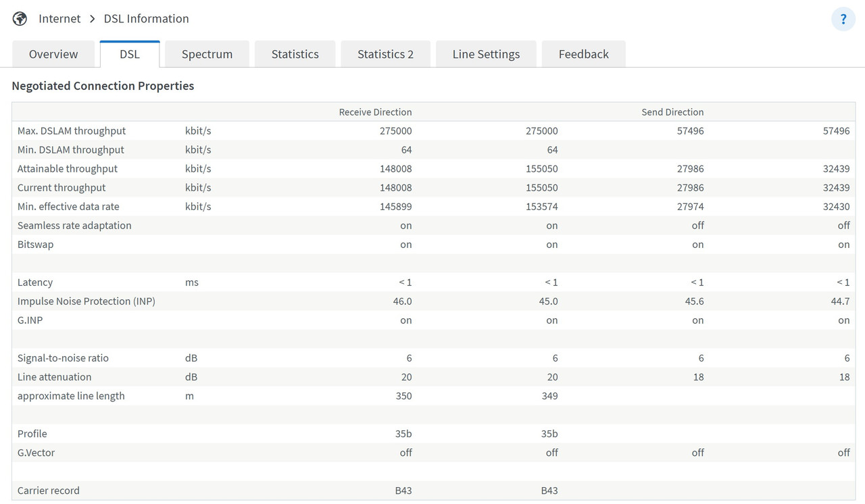
Task: Click the value 153574
Action: (541, 207)
